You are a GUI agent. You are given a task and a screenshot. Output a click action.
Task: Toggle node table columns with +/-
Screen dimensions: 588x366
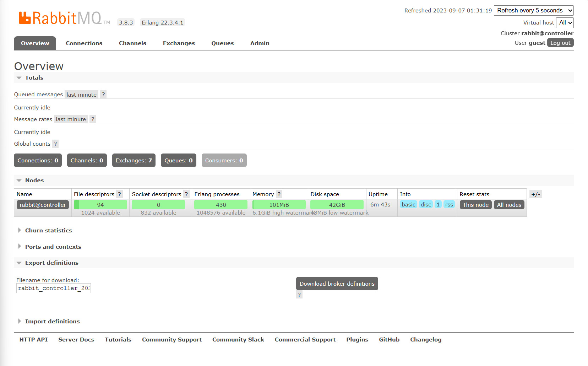click(535, 194)
